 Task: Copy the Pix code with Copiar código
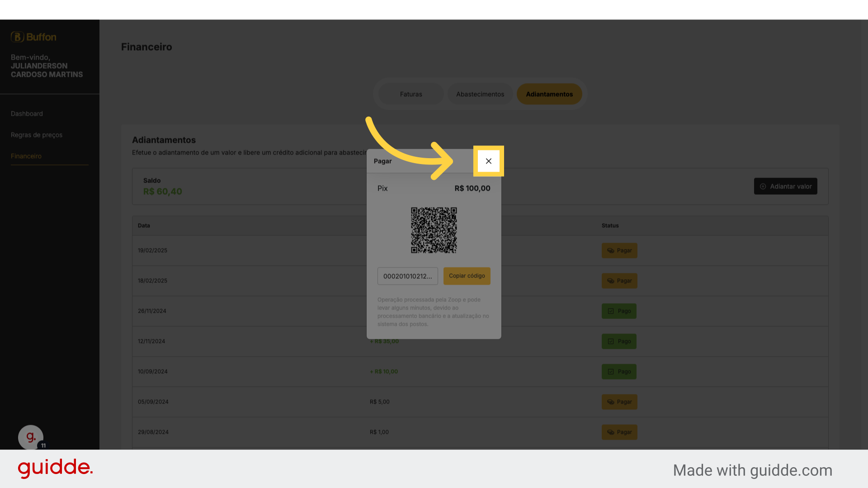click(467, 276)
